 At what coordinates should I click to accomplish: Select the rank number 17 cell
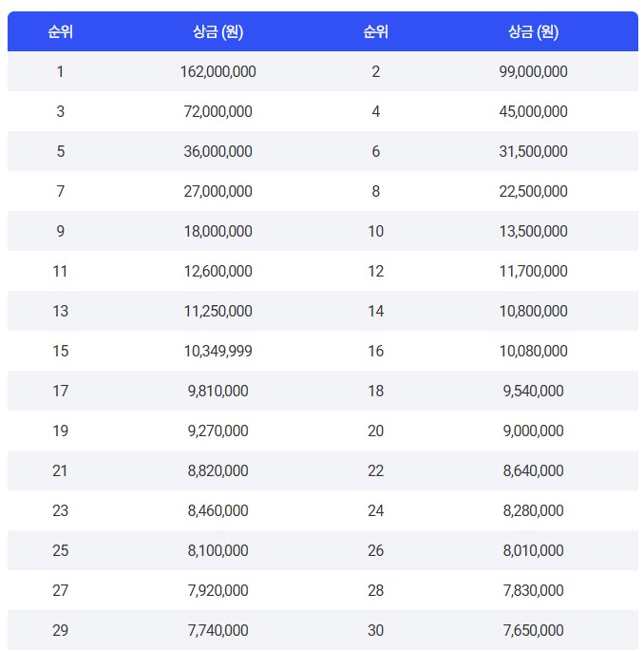click(60, 391)
